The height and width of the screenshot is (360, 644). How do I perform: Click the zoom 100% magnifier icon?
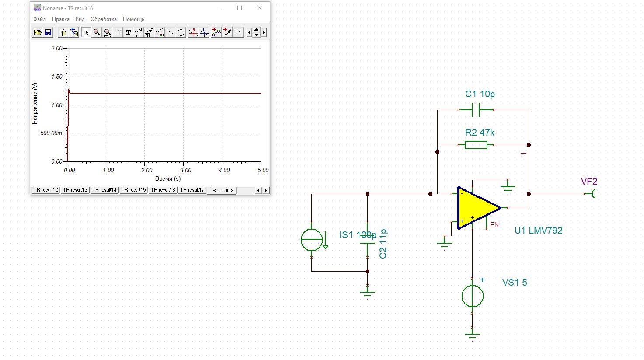108,32
